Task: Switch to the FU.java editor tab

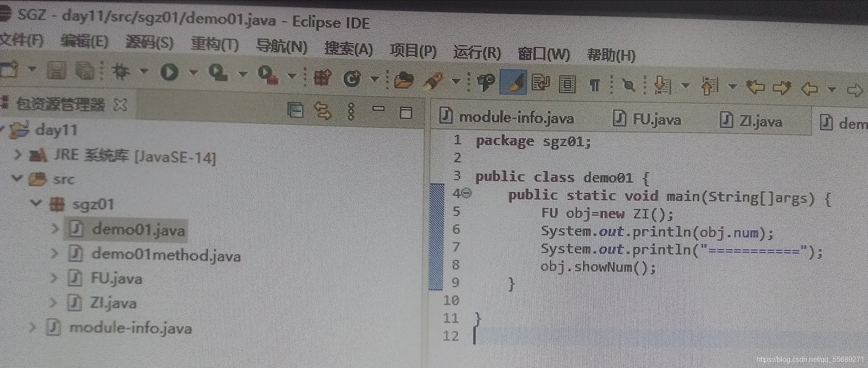Action: pos(647,119)
